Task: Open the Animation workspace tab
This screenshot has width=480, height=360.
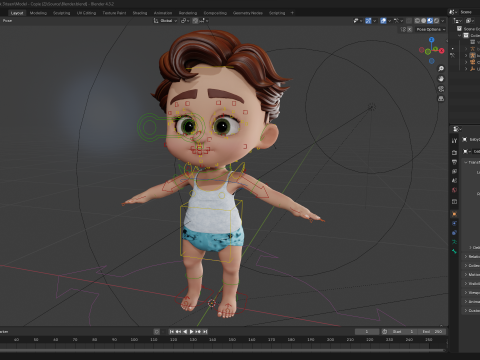Action: click(x=163, y=13)
